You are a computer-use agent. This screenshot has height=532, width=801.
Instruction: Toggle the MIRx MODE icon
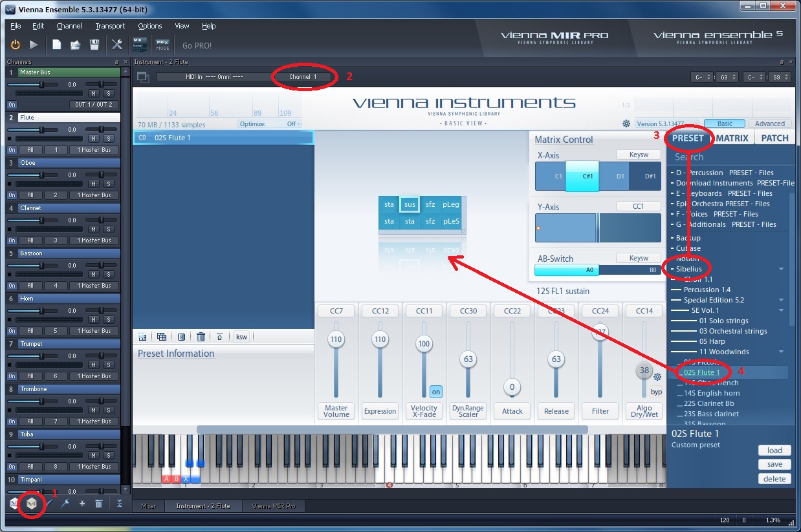[x=162, y=45]
